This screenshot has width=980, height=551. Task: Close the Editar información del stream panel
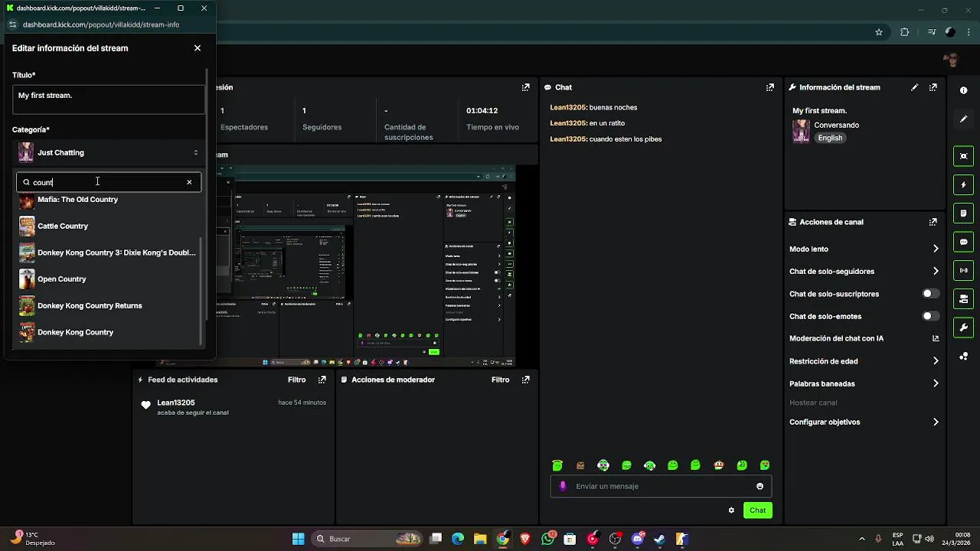point(198,48)
